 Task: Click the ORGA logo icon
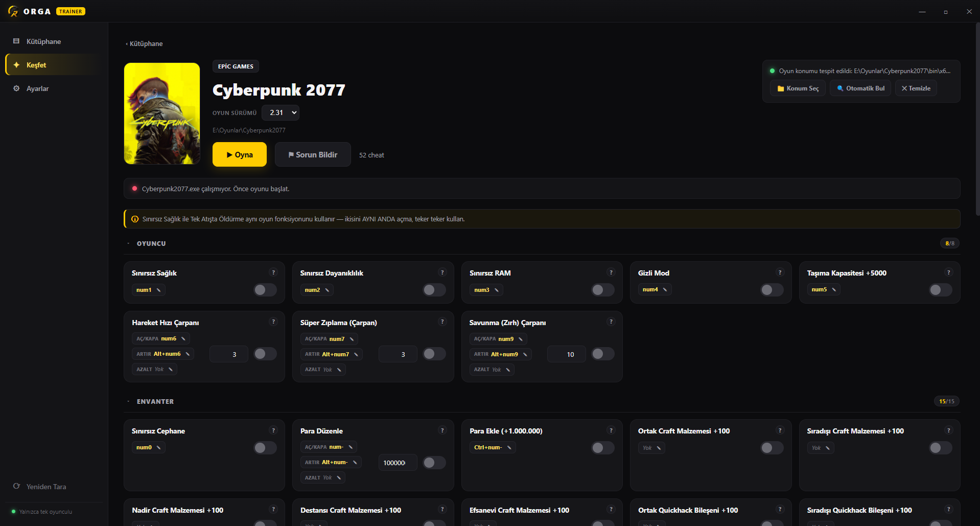pos(13,11)
